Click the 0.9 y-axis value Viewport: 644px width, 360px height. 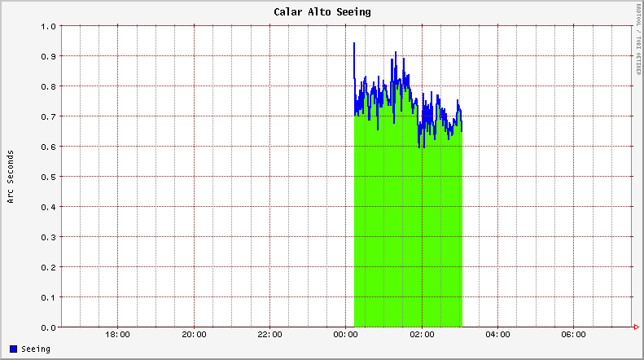coord(48,56)
